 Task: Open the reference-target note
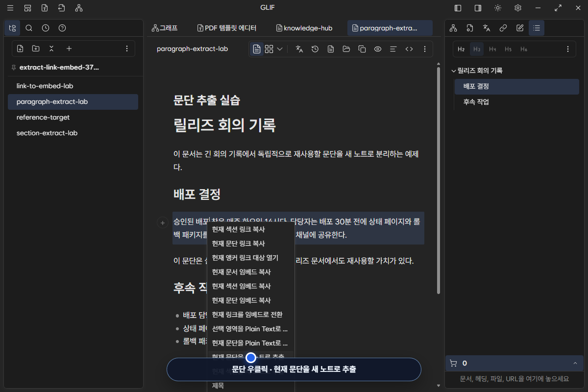[73, 117]
